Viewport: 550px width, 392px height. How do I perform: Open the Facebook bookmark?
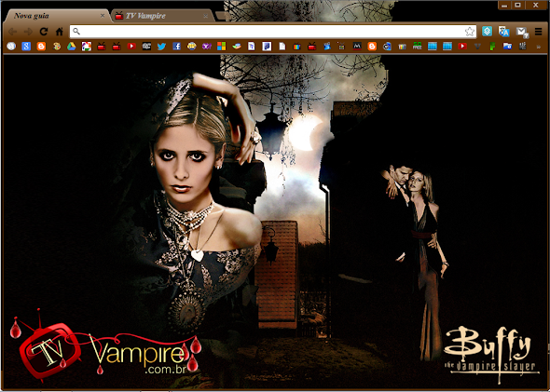(x=176, y=47)
